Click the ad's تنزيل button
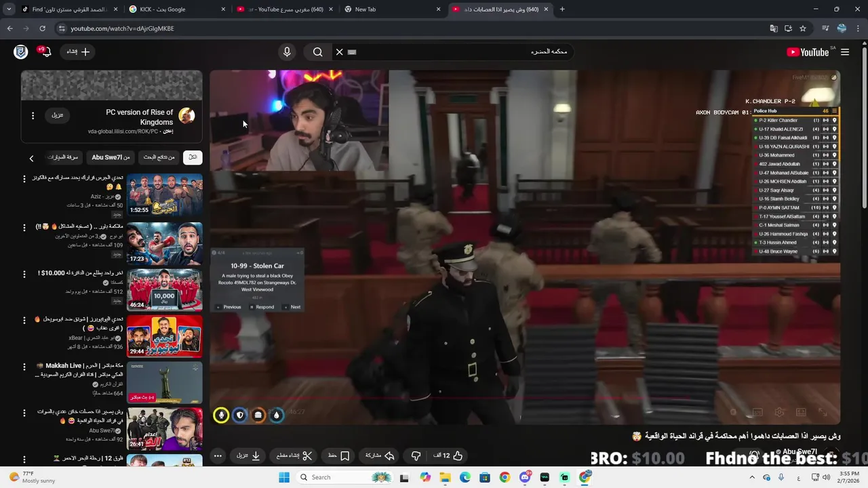The image size is (868, 488). tap(58, 115)
